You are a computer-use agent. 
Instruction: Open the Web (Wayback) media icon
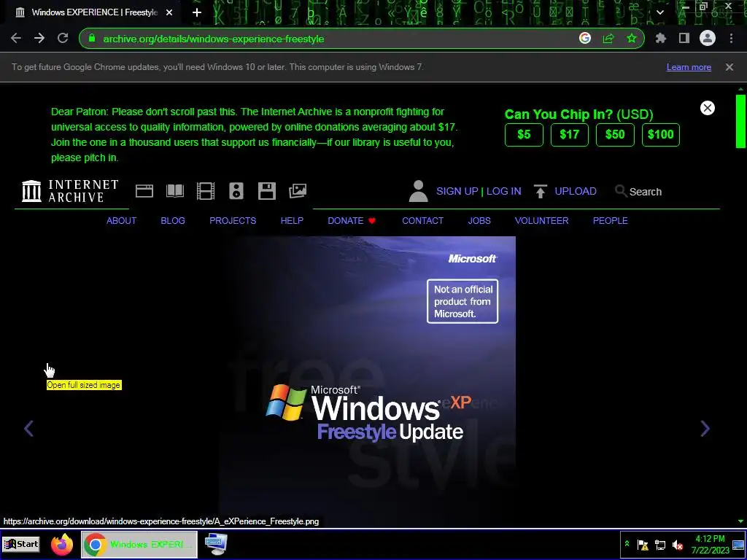click(x=144, y=191)
